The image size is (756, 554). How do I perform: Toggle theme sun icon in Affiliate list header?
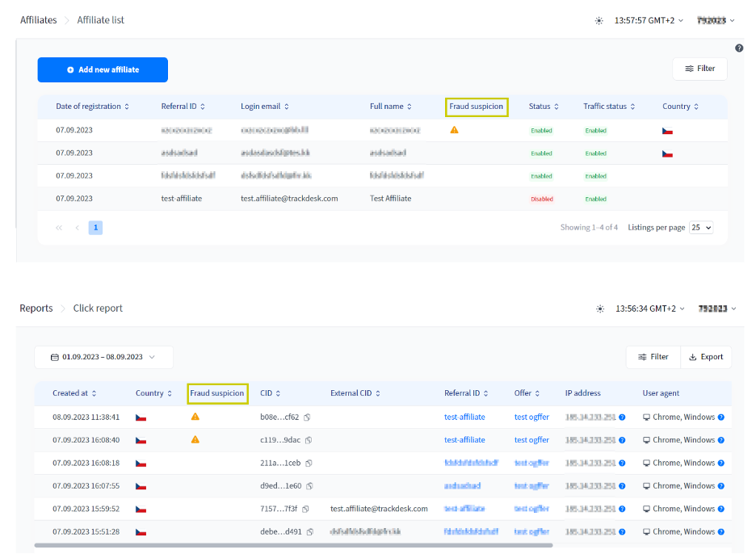coord(598,21)
